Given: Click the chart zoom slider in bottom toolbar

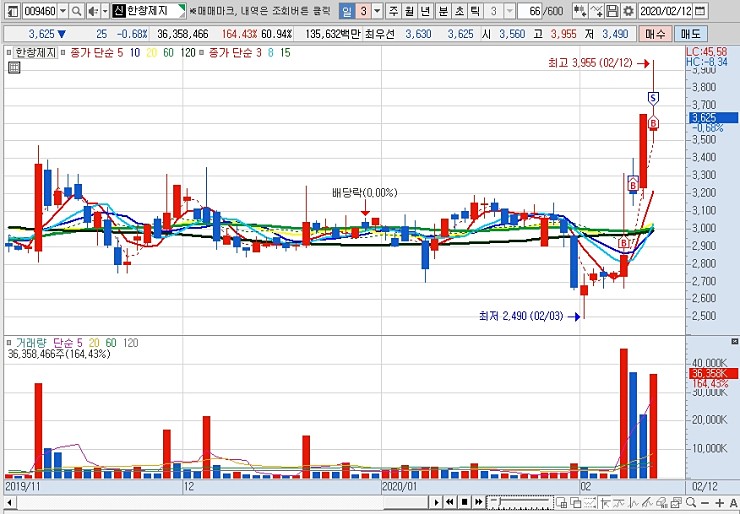Looking at the screenshot, I should [519, 502].
